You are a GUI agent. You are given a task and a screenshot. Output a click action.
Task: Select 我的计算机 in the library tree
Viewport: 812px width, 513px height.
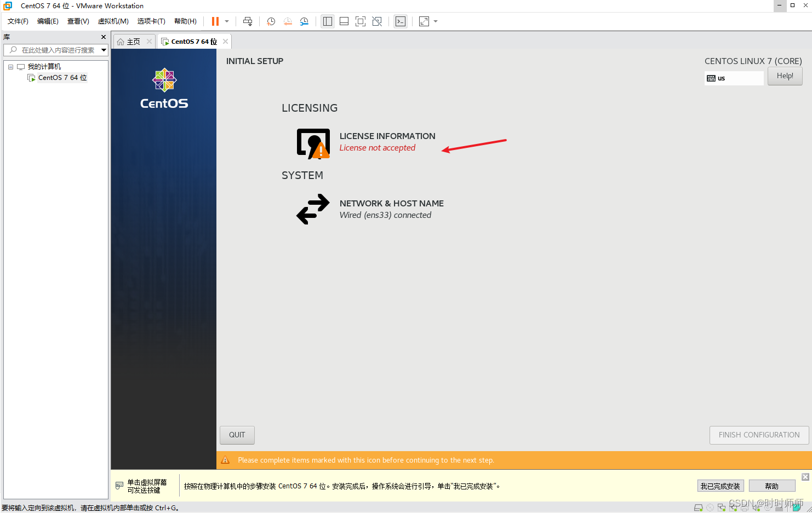point(44,67)
